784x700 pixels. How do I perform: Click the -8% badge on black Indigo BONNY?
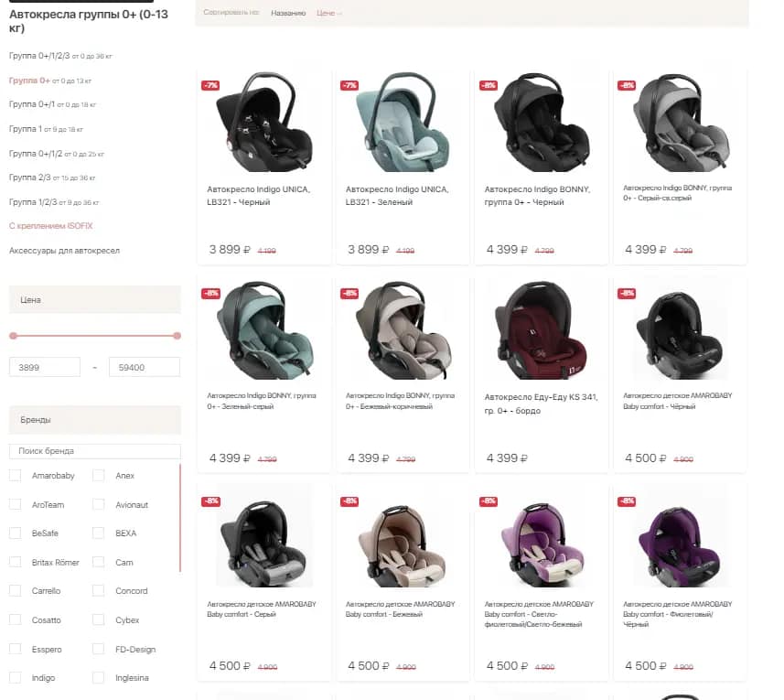tap(488, 85)
